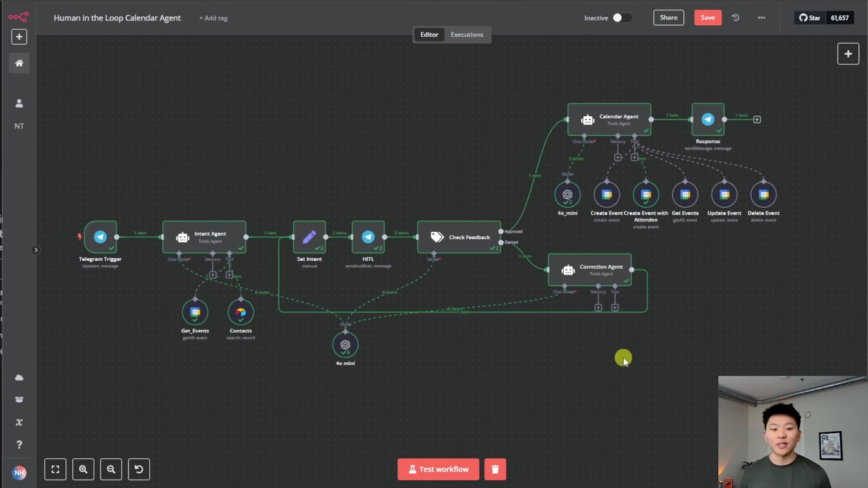Click the webcam video overlay
The height and width of the screenshot is (488, 868).
793,432
